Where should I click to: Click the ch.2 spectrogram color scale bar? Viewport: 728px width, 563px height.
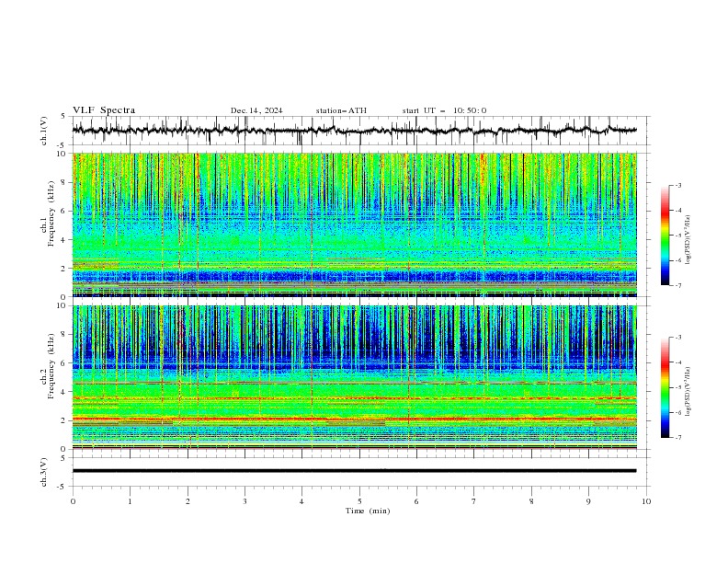click(x=665, y=387)
